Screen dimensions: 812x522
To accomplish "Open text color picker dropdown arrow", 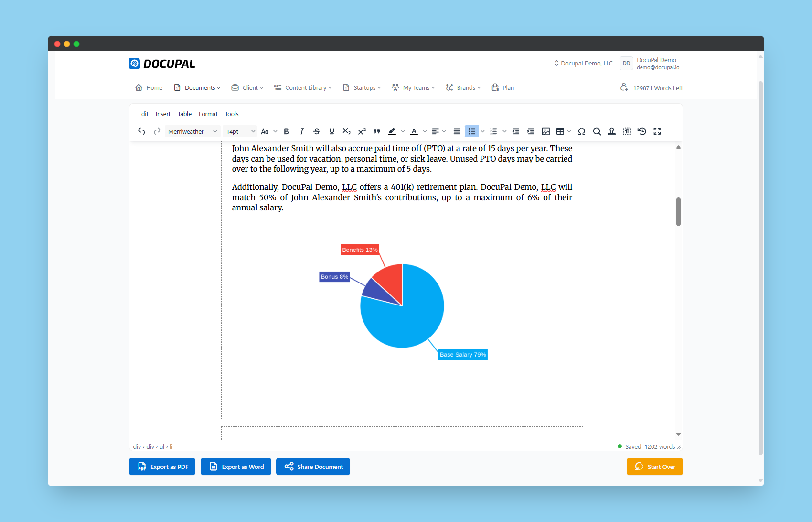I will point(425,131).
